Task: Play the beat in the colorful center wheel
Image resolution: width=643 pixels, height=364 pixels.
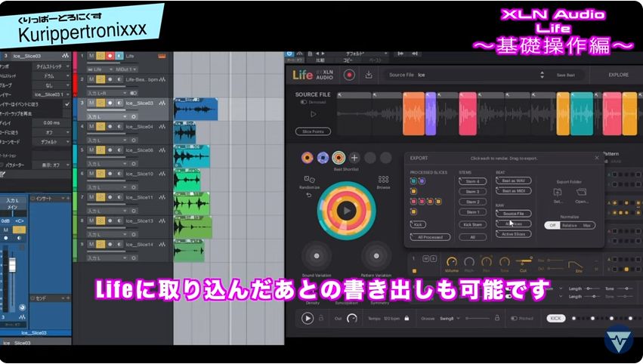Action: [x=347, y=211]
